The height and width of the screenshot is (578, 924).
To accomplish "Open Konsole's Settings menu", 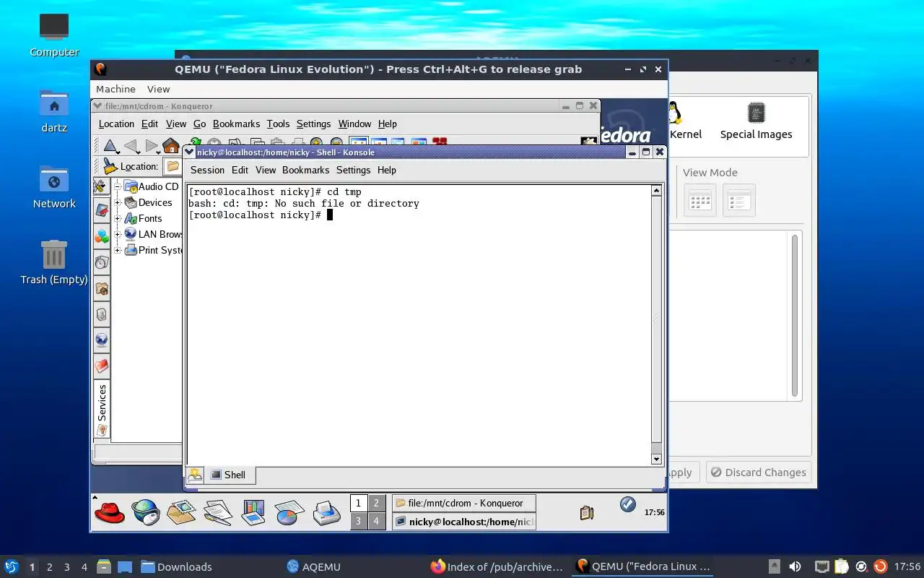I will pos(353,170).
